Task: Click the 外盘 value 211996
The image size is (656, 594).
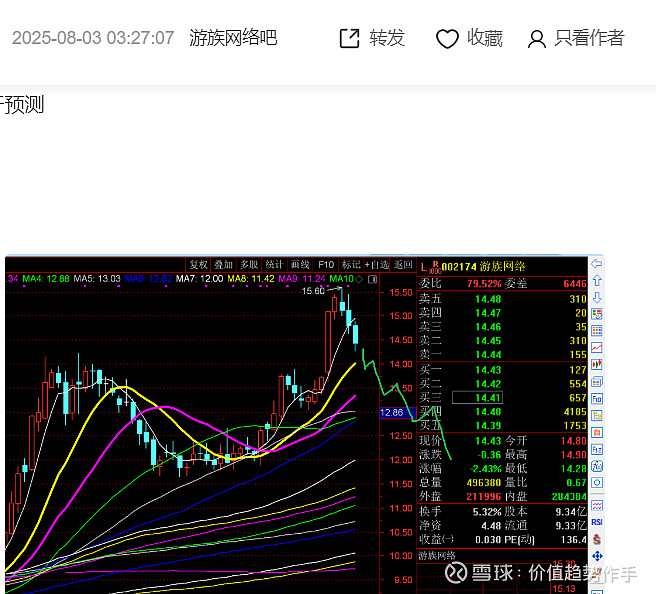Action: point(484,496)
